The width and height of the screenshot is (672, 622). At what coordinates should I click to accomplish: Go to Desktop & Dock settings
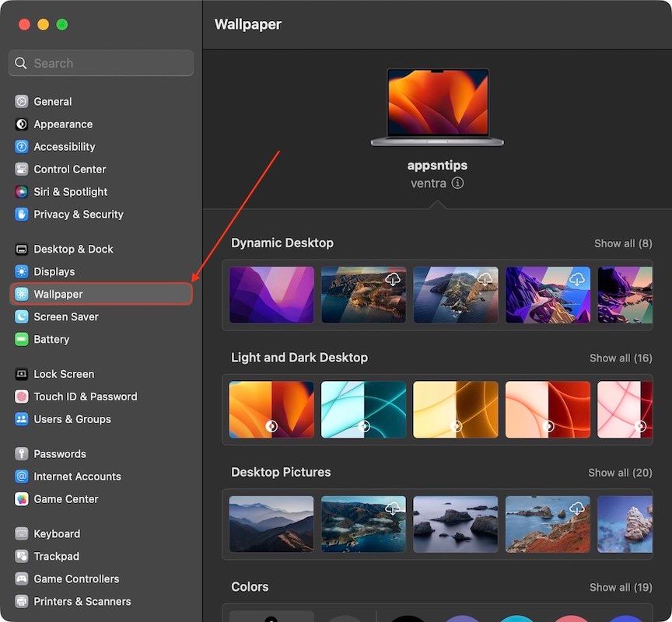tap(73, 249)
